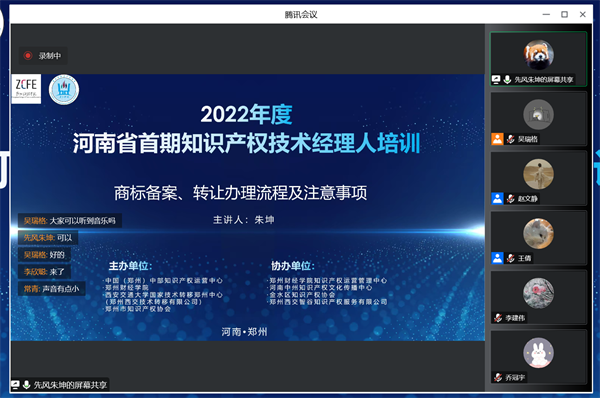600x398 pixels.
Task: Maximize the 腾讯会议 window
Action: coord(564,14)
